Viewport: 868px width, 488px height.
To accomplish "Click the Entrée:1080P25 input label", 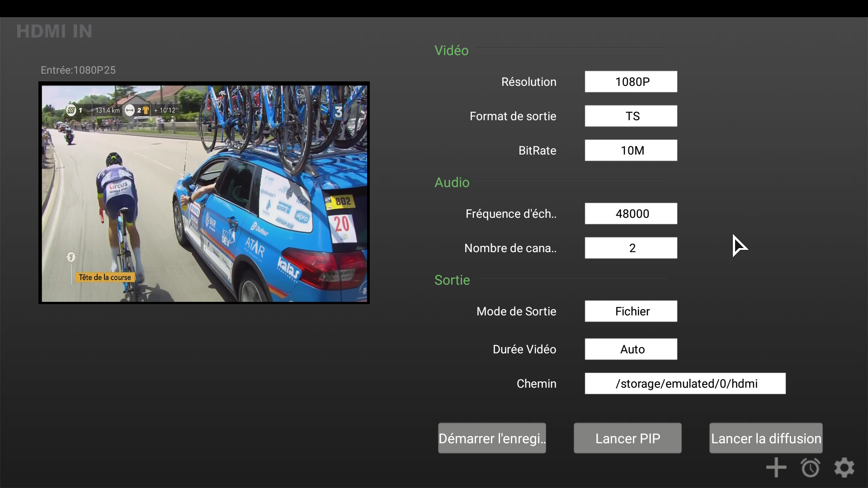I will (78, 70).
